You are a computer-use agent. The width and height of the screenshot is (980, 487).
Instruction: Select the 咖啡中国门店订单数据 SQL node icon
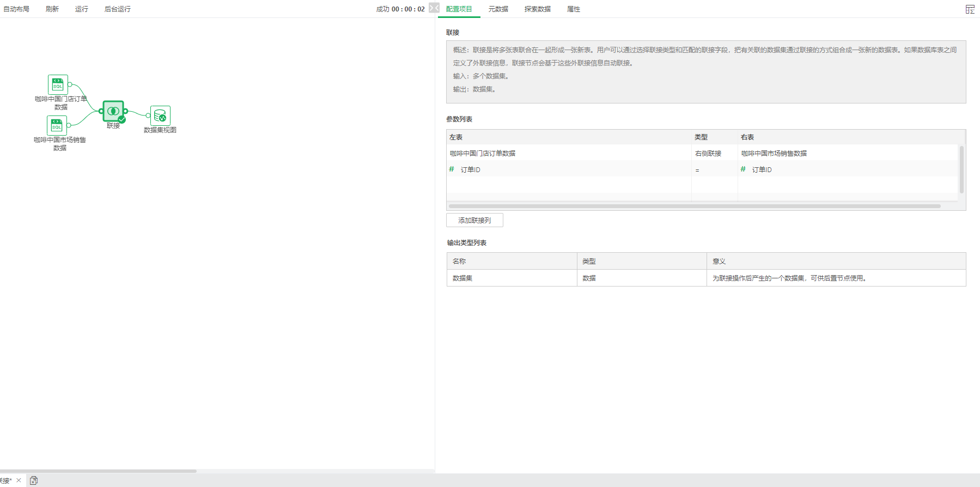(58, 84)
